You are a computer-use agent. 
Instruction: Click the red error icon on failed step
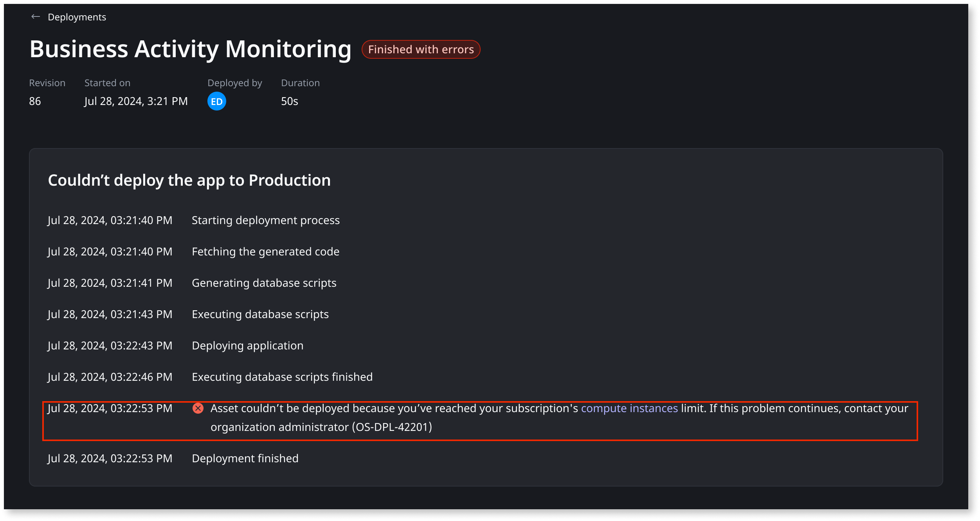[x=199, y=409]
